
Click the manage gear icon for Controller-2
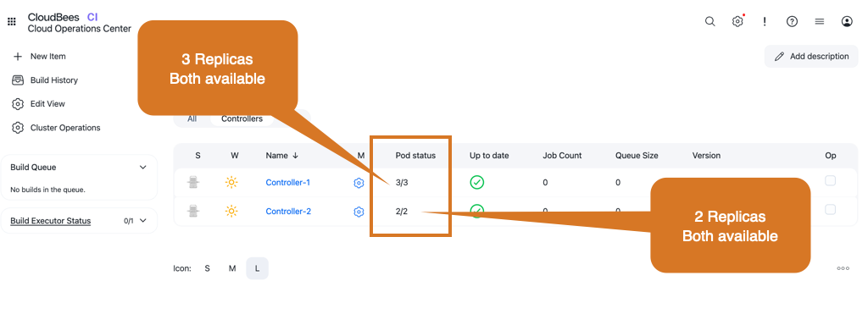click(359, 212)
